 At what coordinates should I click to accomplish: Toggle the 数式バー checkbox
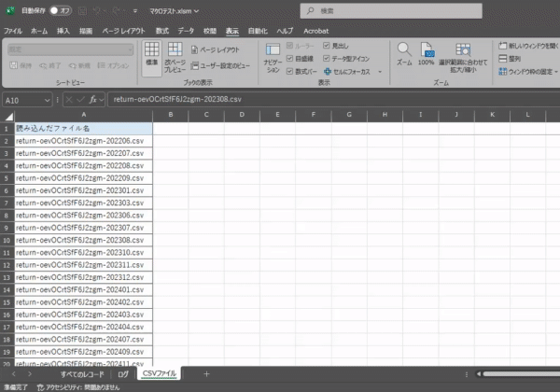tap(290, 71)
